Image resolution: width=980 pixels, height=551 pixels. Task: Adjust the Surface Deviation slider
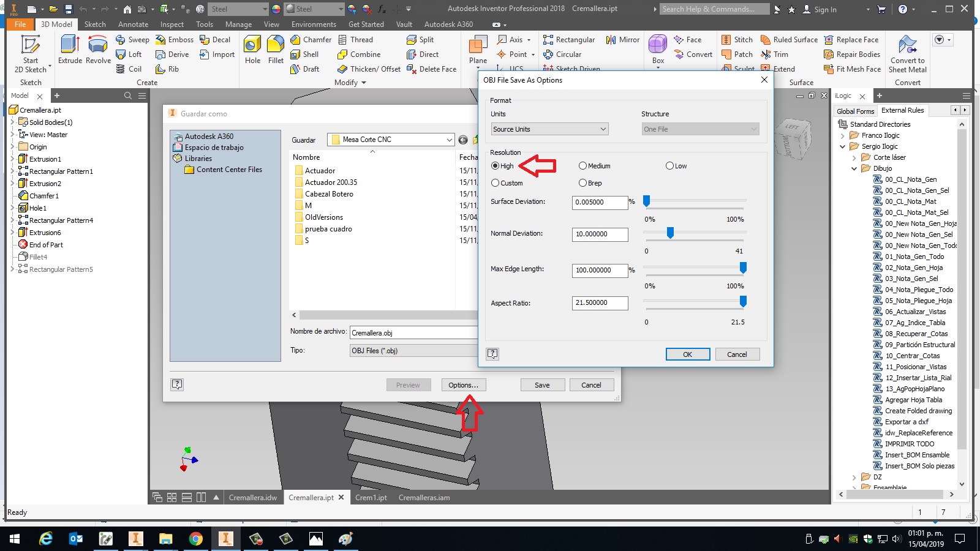(x=646, y=200)
